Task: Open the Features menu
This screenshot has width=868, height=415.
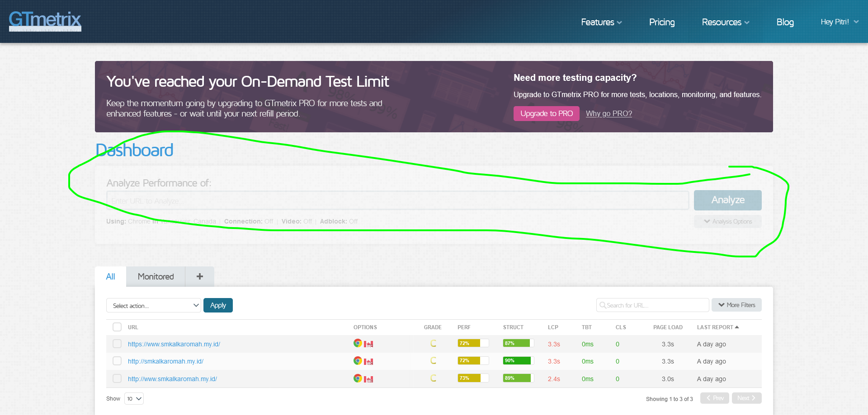Action: pyautogui.click(x=601, y=22)
